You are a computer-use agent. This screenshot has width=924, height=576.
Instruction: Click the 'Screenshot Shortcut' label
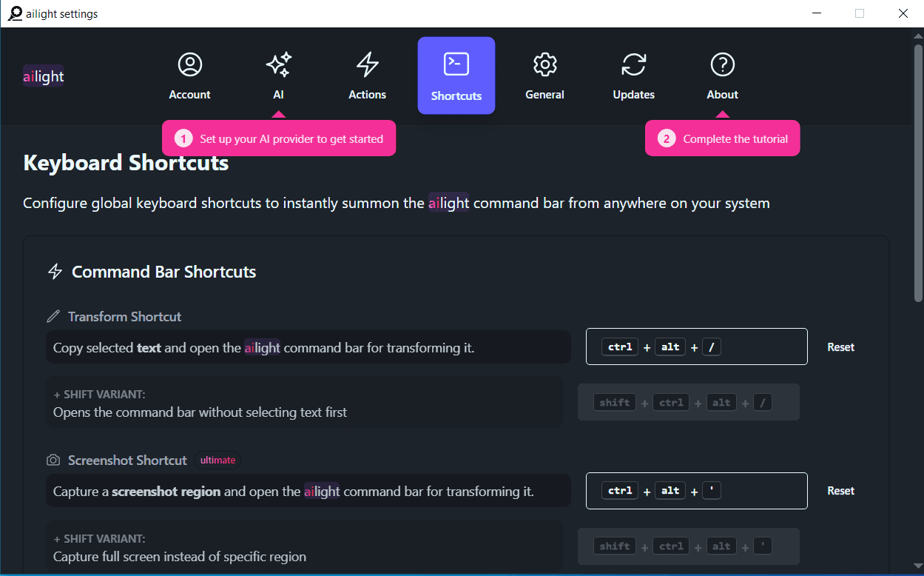(x=127, y=461)
